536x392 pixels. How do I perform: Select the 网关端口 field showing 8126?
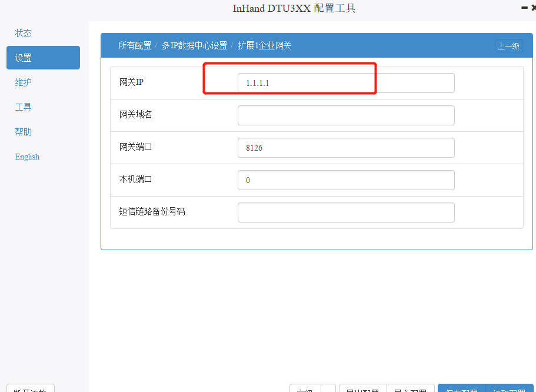[x=346, y=148]
